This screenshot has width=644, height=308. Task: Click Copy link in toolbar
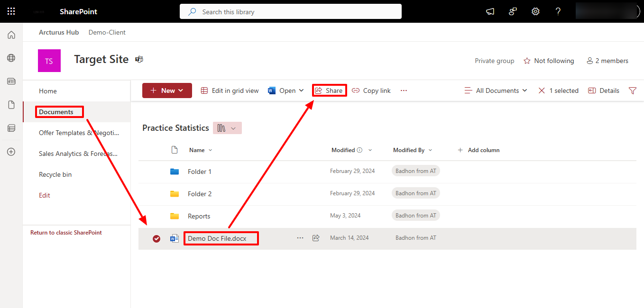(371, 91)
